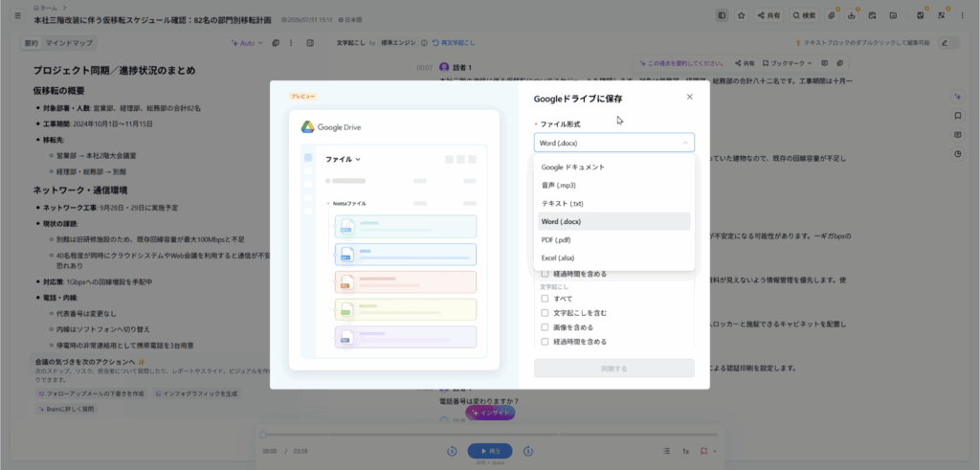Open AI sparkle panel in right sidebar
This screenshot has width=980, height=470.
(957, 97)
